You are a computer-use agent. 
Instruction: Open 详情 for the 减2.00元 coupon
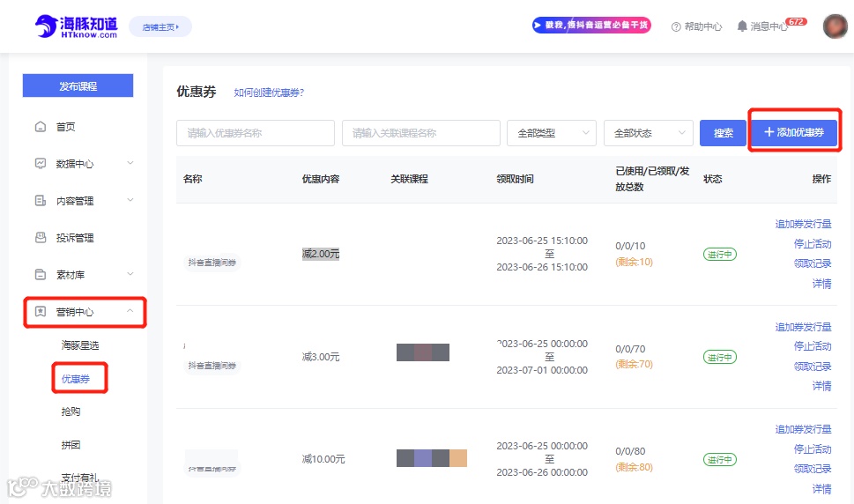[x=822, y=284]
